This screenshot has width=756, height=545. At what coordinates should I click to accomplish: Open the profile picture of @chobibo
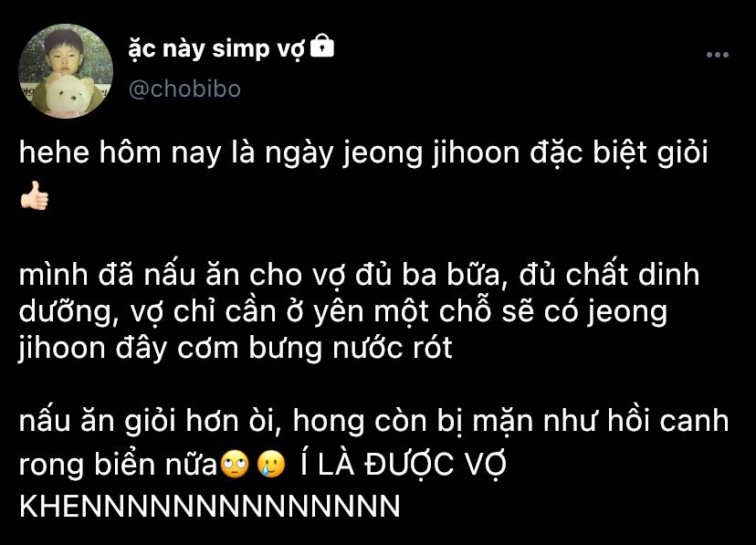click(x=66, y=71)
